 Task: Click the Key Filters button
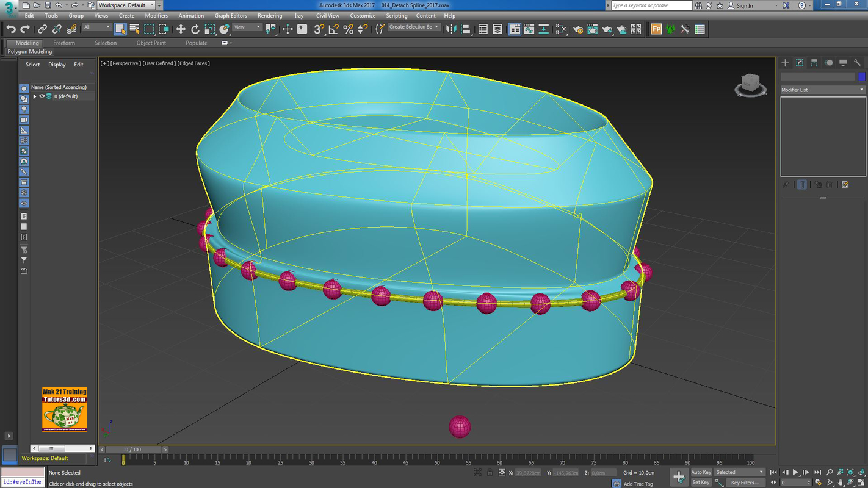click(x=746, y=483)
